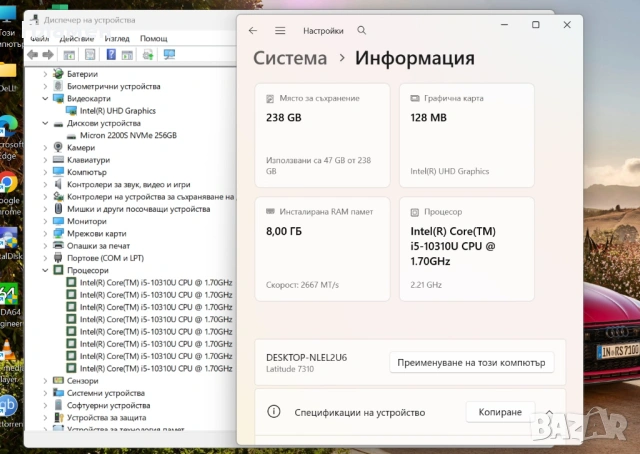Click the Контролери за звук speaker icon
This screenshot has width=640, height=454.
tap(58, 184)
